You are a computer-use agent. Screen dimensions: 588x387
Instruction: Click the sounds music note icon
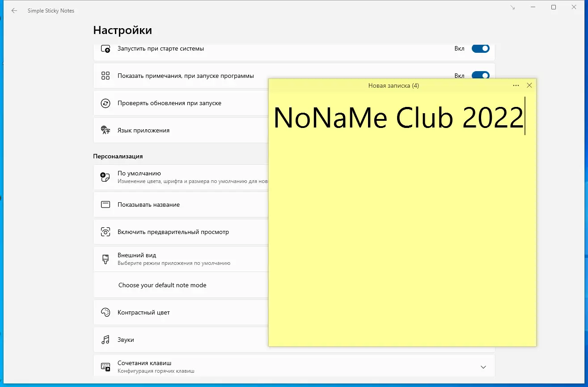106,340
